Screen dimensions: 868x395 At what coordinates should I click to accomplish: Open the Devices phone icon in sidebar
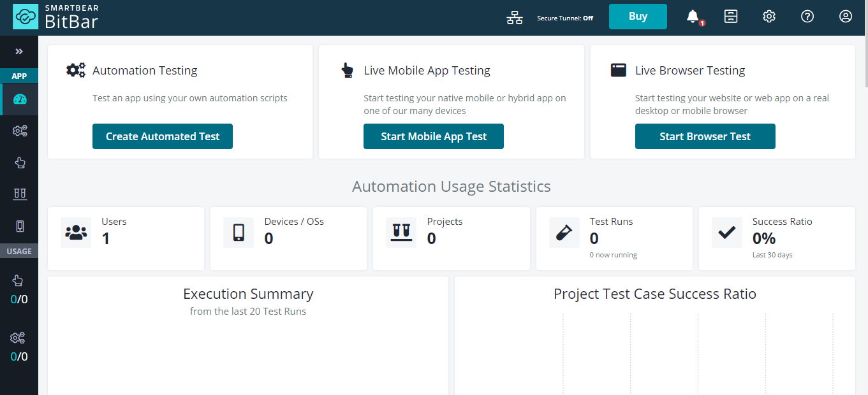click(20, 226)
